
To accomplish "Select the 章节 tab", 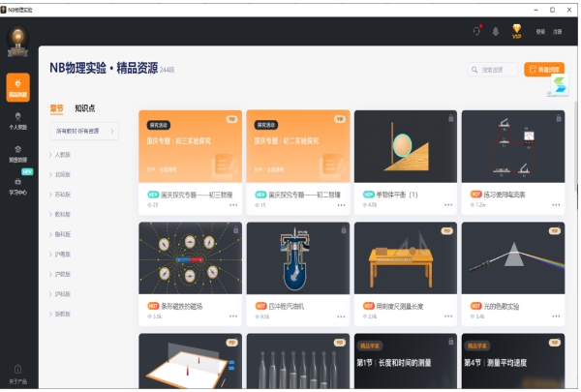I will (56, 108).
